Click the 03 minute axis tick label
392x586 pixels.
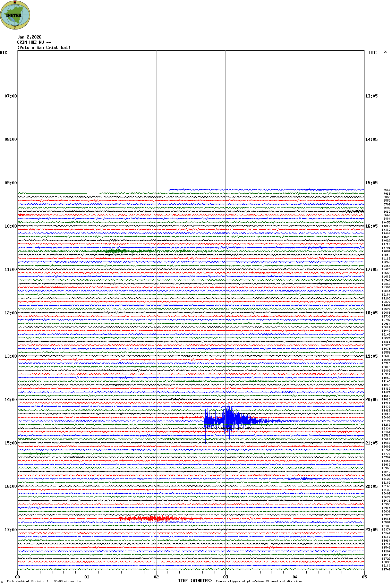pos(225,577)
